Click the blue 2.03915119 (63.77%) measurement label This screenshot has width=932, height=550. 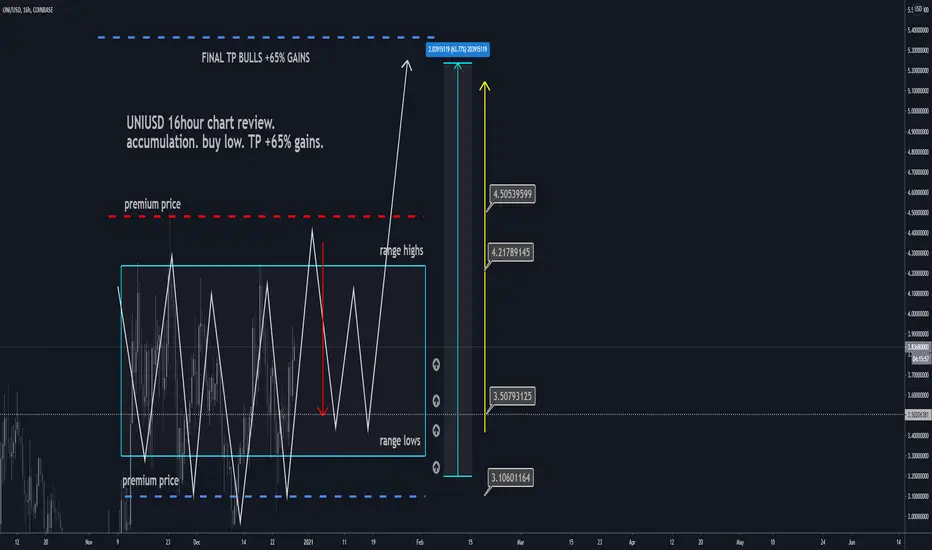tap(458, 49)
